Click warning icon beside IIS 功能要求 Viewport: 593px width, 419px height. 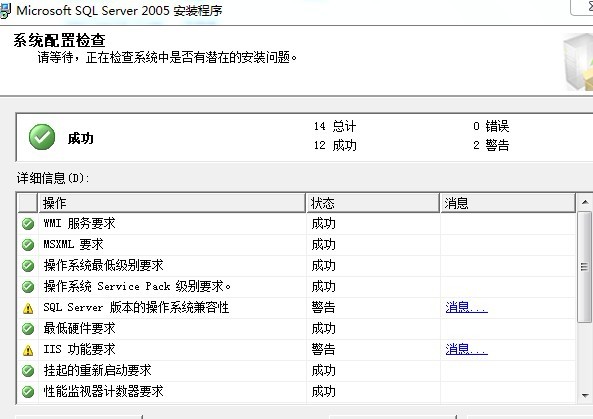(28, 350)
